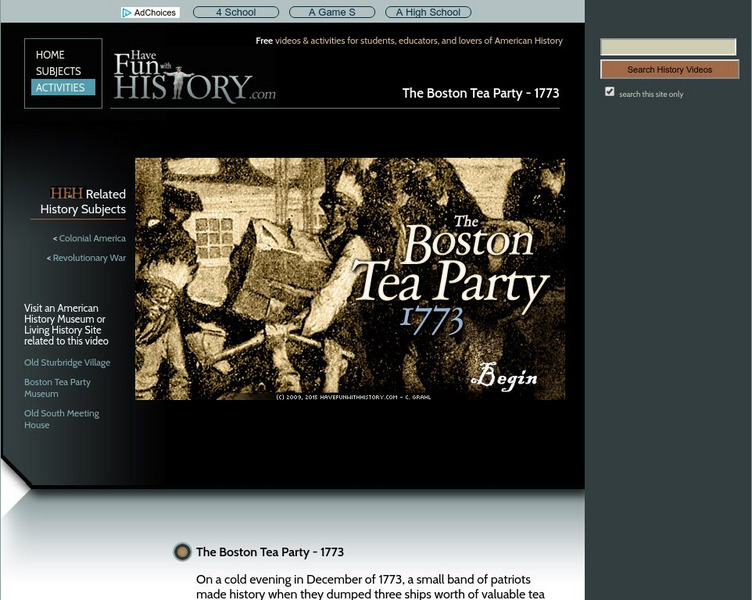
Task: Select the ACTIVITIES menu item
Action: pyautogui.click(x=61, y=88)
